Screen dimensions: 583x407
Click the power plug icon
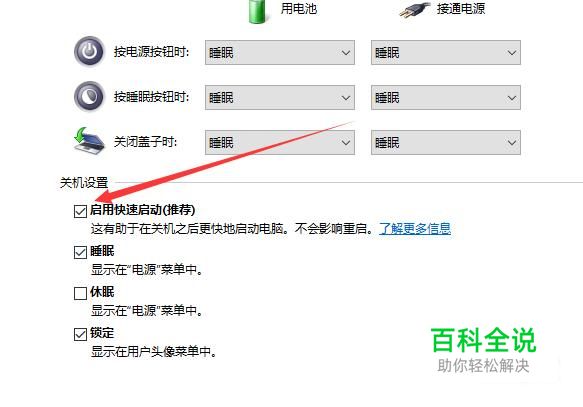click(415, 9)
